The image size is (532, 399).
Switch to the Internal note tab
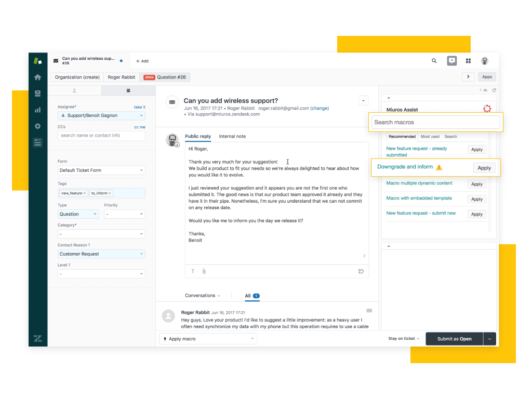click(x=232, y=136)
